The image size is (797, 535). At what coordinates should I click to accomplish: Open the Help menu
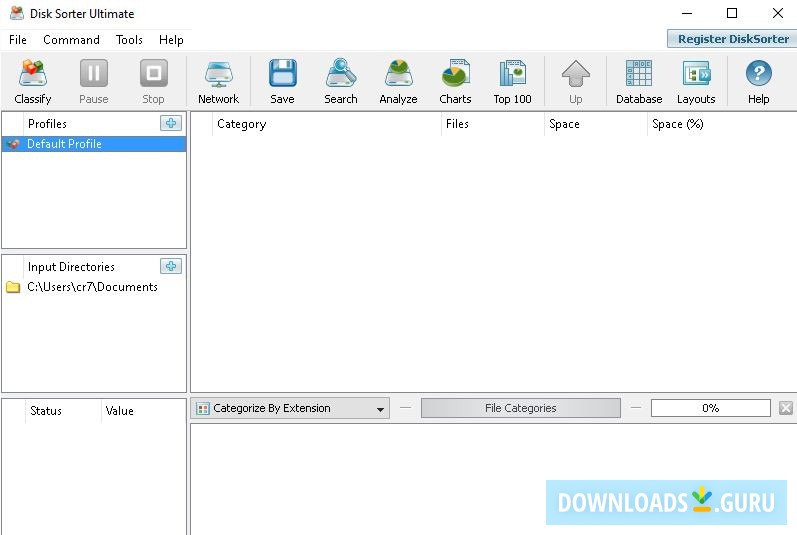[171, 40]
